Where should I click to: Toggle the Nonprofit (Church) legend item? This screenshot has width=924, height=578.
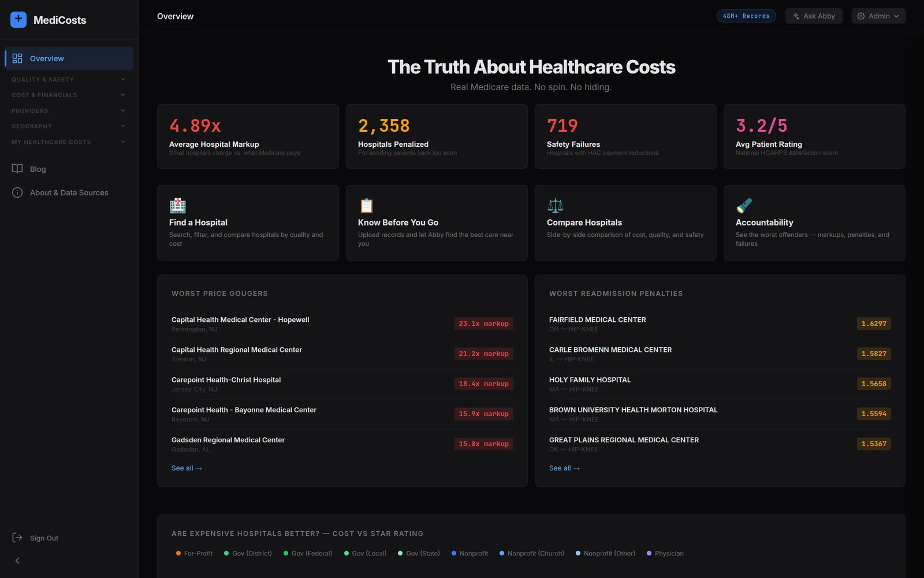[532, 553]
